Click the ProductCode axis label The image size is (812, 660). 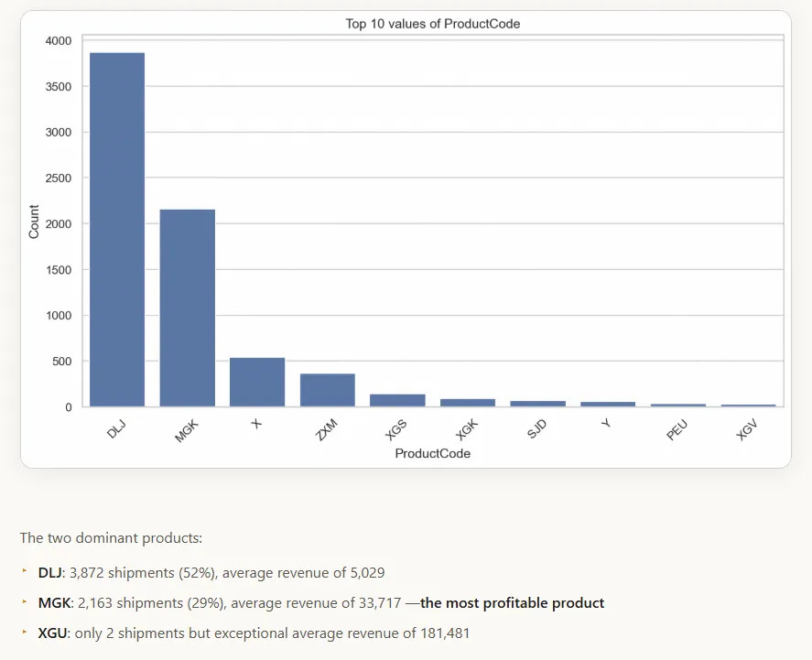coord(432,453)
